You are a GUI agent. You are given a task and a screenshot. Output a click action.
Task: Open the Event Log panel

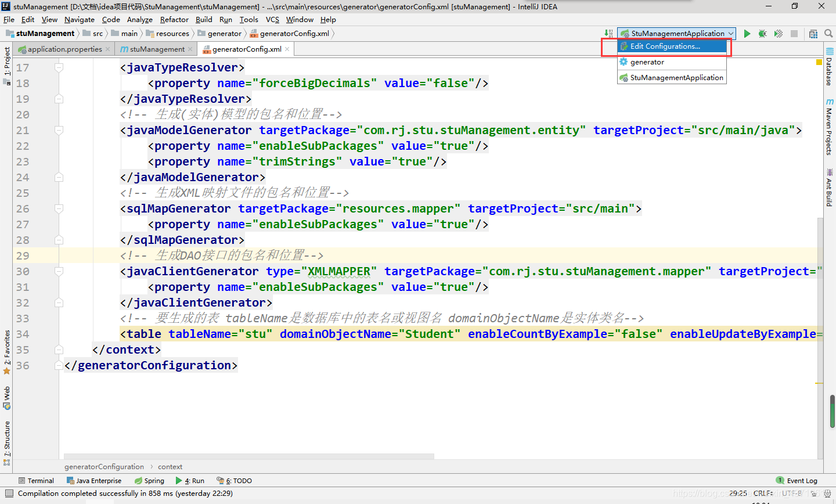point(797,481)
